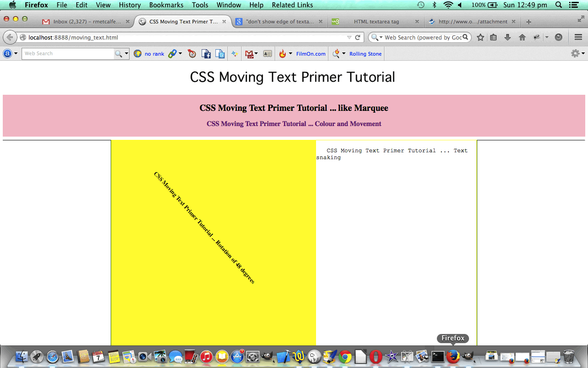Expand the Alexa logo dropdown arrow

click(x=16, y=54)
